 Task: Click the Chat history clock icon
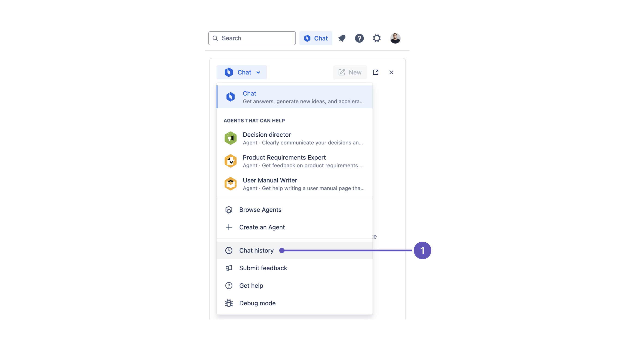point(228,250)
